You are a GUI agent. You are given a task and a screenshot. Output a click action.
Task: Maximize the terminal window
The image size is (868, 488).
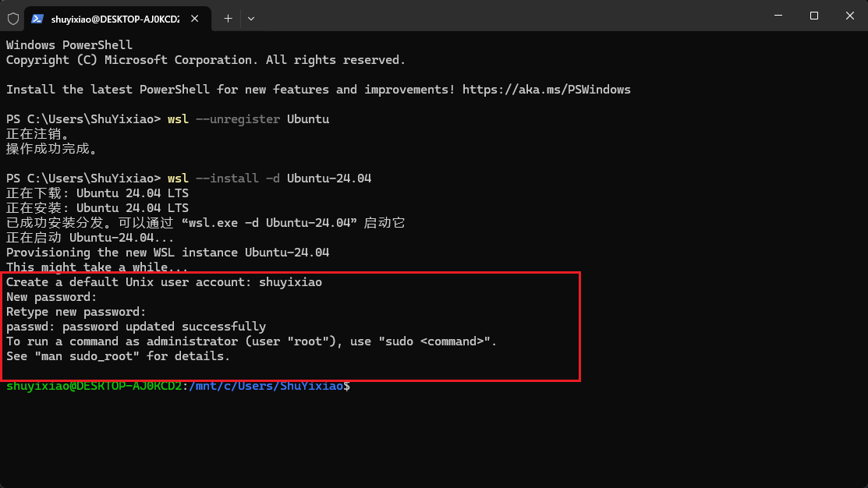[x=813, y=16]
